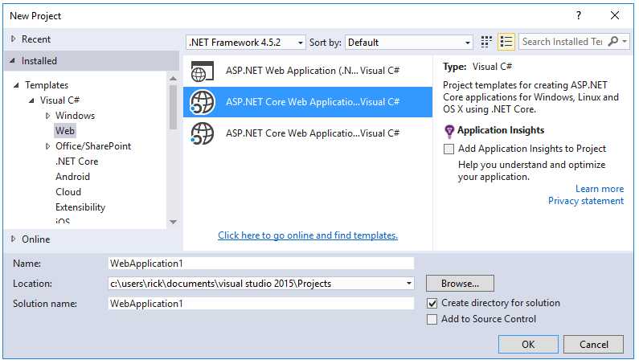Expand the Windows tree node

coord(47,116)
